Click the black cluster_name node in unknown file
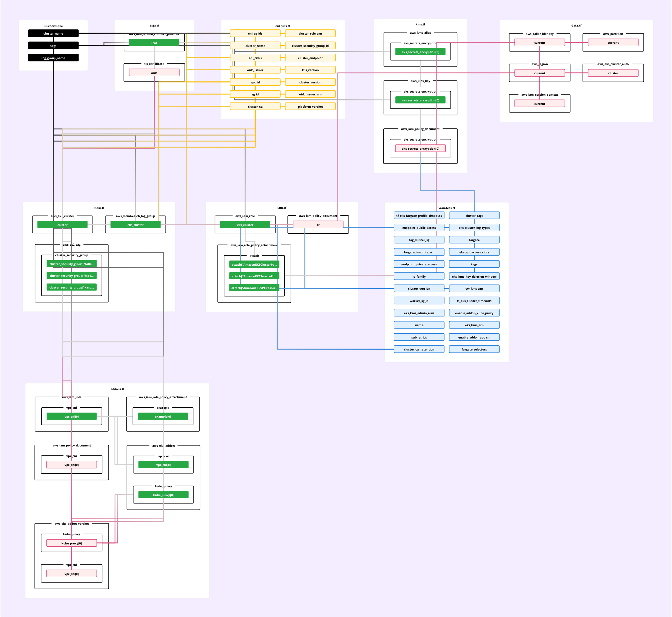This screenshot has height=617, width=672. coord(53,33)
